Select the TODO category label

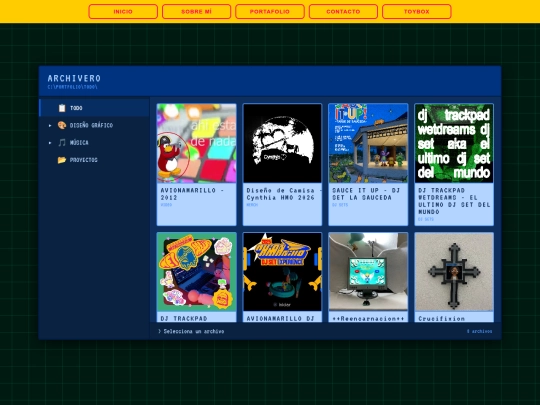click(76, 108)
